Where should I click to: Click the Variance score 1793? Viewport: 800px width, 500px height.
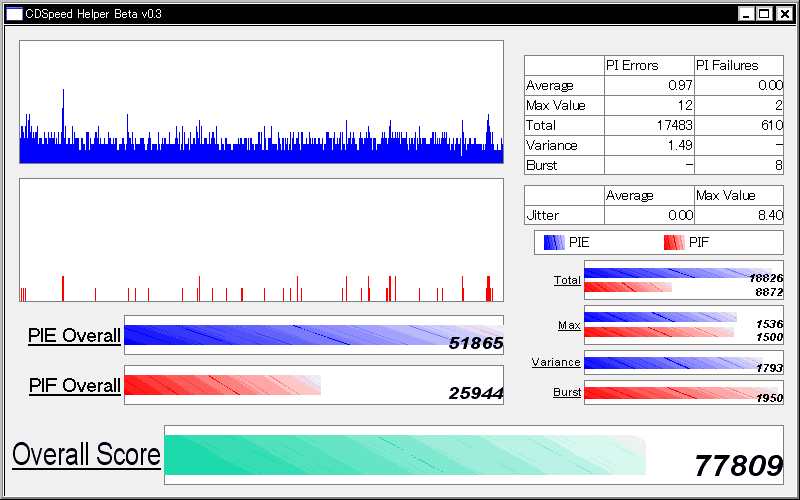(x=769, y=368)
